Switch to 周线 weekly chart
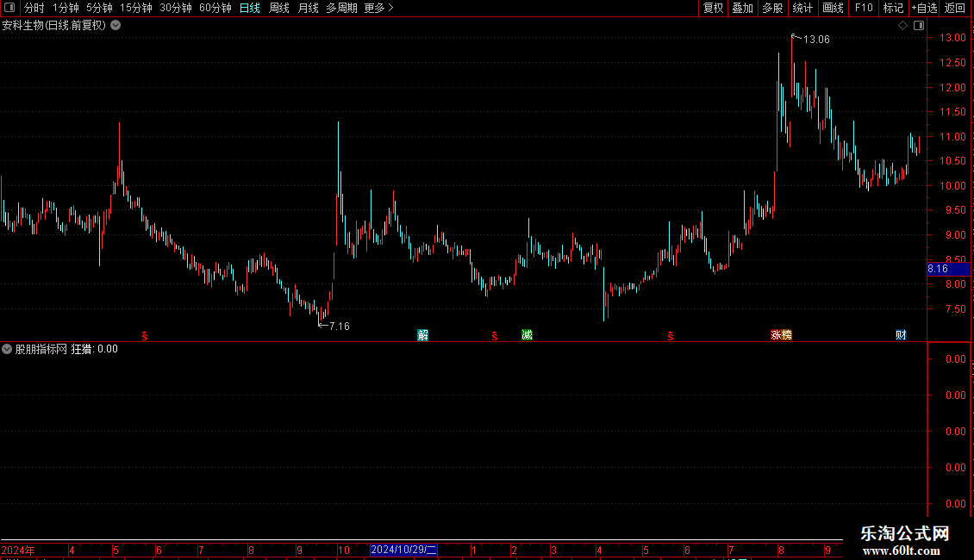 coord(279,8)
